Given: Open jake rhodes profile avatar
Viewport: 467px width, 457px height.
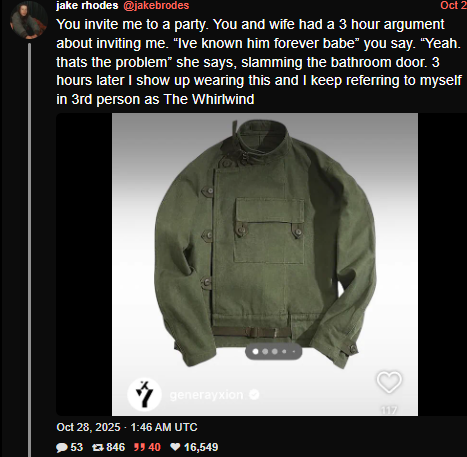Looking at the screenshot, I should 28,20.
